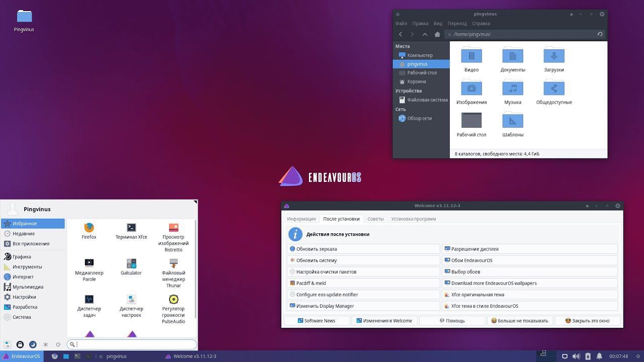The width and height of the screenshot is (644, 362).
Task: Open the Правка menu
Action: (420, 24)
